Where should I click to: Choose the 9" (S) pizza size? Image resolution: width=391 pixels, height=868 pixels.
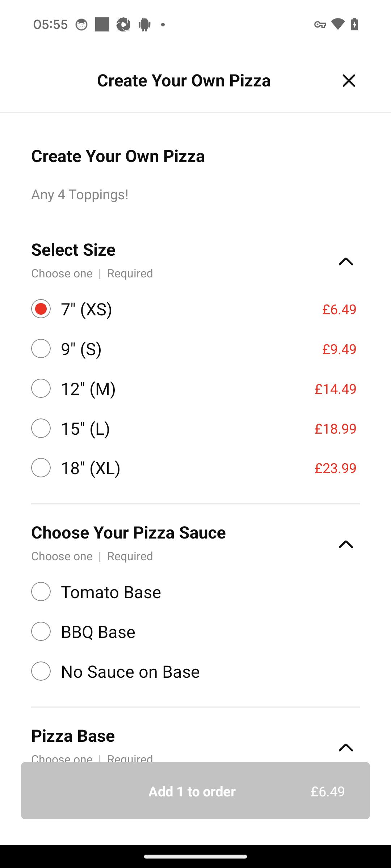(41, 349)
